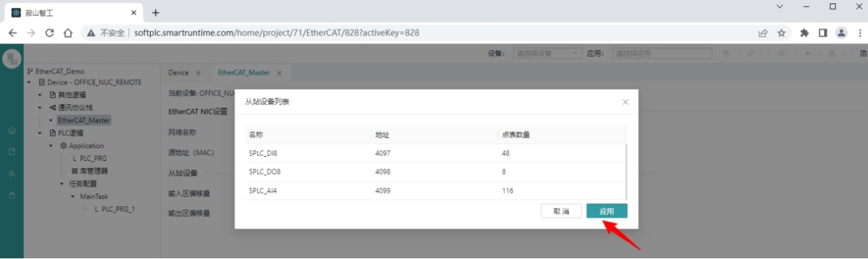Image resolution: width=868 pixels, height=259 pixels.
Task: Select EtherCAT_Master in the project tree
Action: [84, 121]
